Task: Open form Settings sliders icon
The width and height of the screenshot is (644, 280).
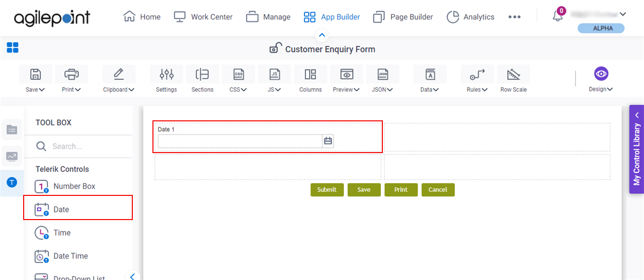Action: 167,75
